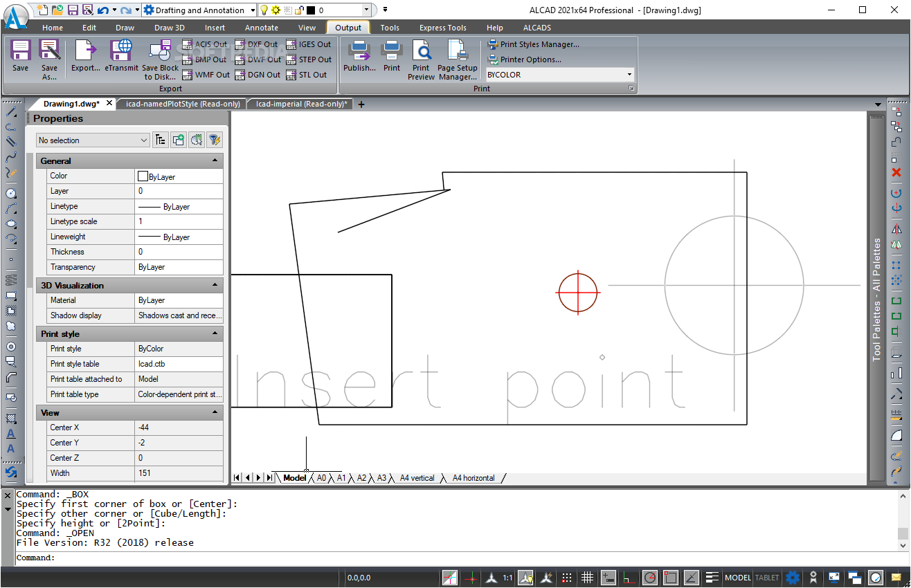Toggle TABLET mode in status bar
Viewport: 911px width, 588px height.
click(x=767, y=578)
